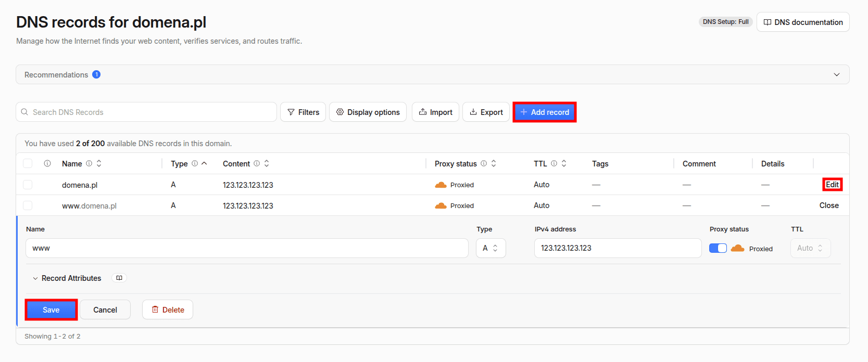Sort records by Content column arrows
Screen dimensions: 868x362
tap(267, 163)
